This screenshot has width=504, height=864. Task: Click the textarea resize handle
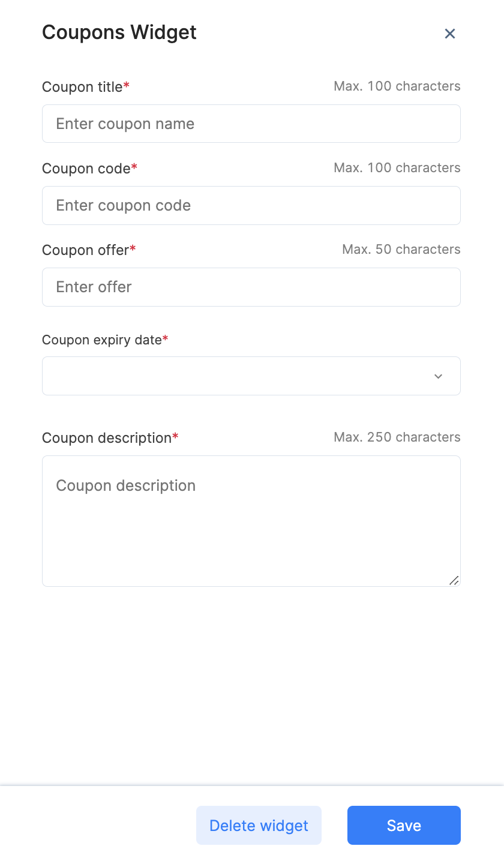(x=455, y=580)
